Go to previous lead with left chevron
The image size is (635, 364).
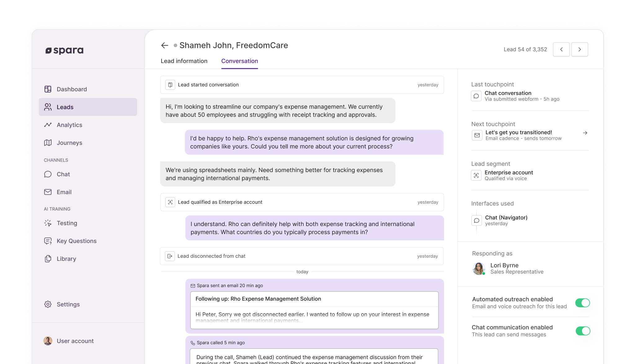pos(561,50)
